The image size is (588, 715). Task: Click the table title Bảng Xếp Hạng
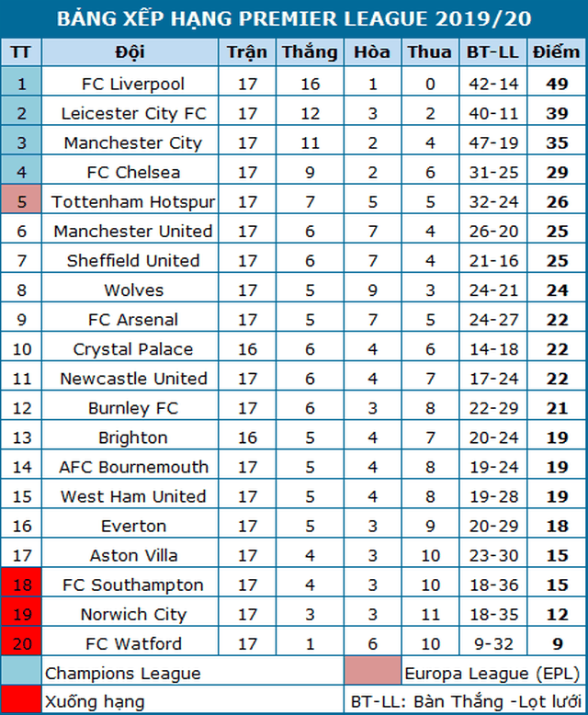tap(294, 18)
